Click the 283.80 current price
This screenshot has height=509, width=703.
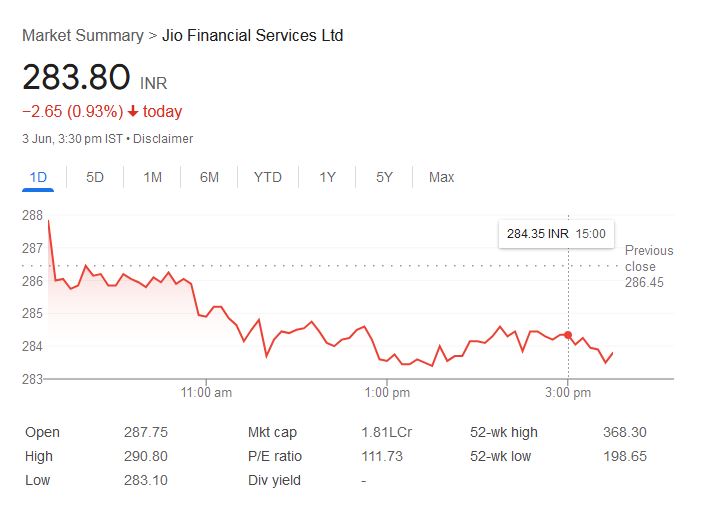point(76,77)
